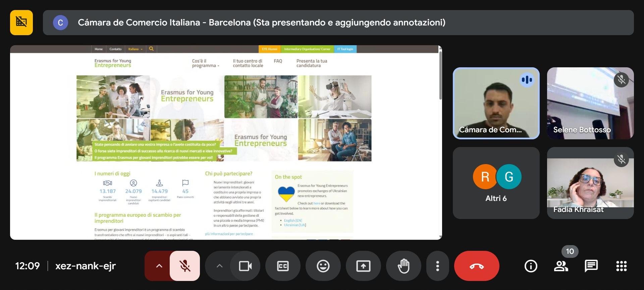This screenshot has height=290, width=644.
Task: Open the IT Tool login tab
Action: pos(345,49)
